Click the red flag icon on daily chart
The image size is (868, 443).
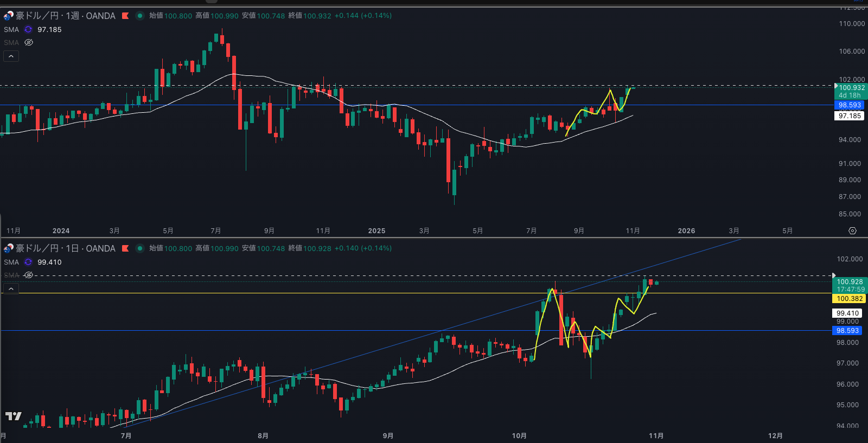click(125, 248)
